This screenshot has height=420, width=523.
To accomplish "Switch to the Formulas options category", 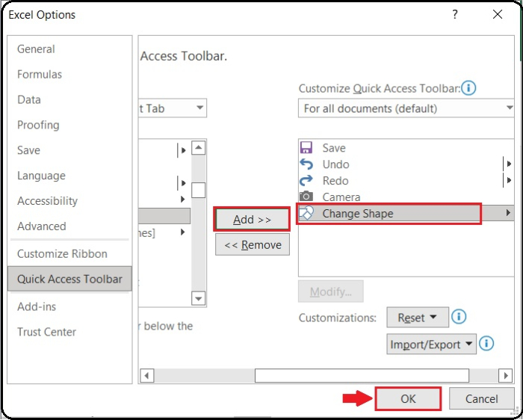I will coord(40,74).
